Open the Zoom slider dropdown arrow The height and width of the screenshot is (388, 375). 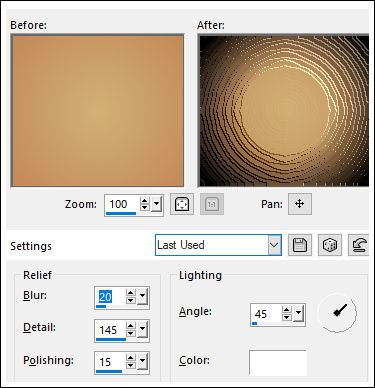click(156, 204)
